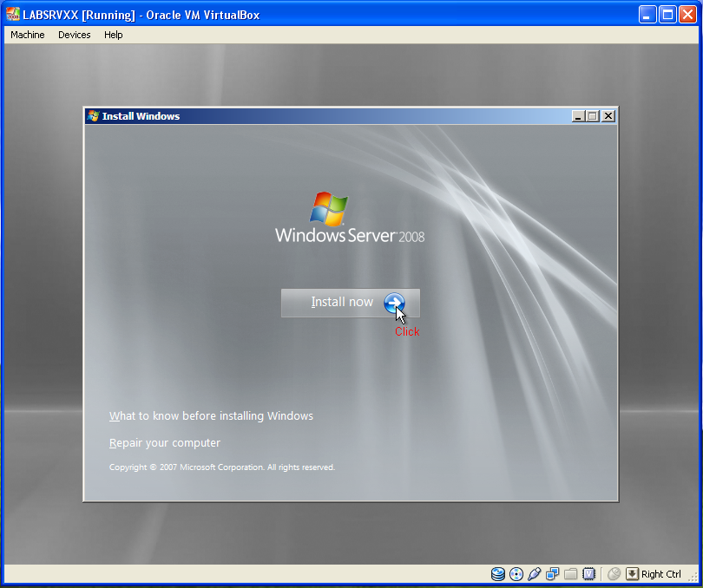Click the host key arrow icon

(632, 573)
